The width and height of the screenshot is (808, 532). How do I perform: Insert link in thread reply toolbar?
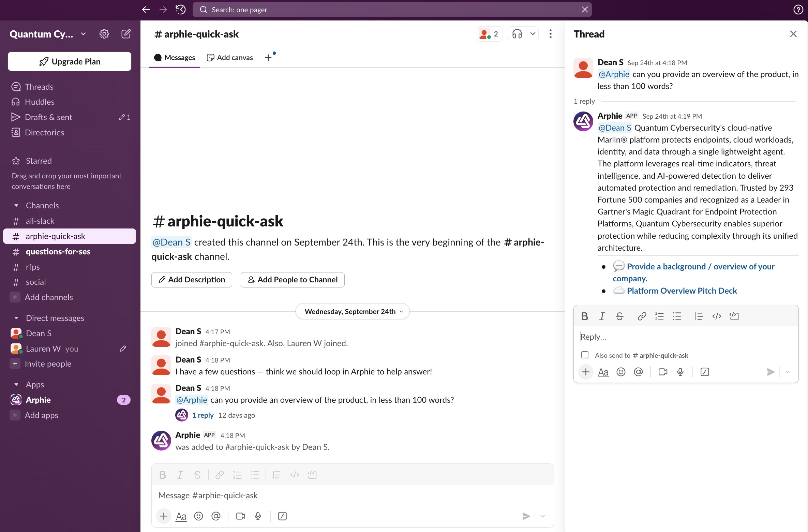(642, 316)
